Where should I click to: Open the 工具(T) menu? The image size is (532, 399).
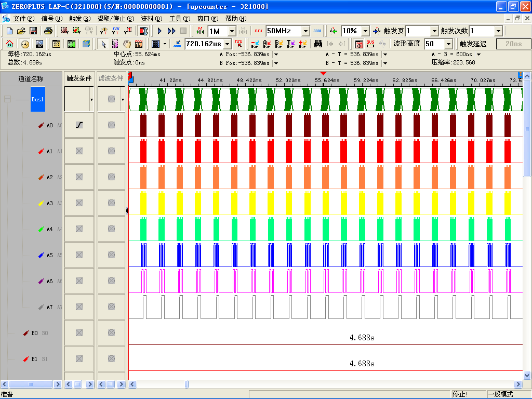click(179, 19)
